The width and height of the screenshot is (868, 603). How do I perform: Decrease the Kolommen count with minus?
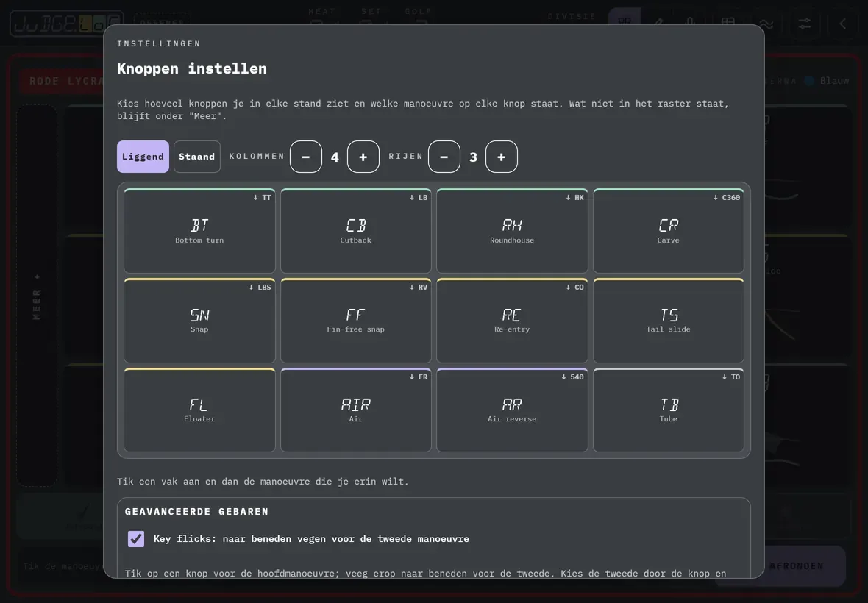pyautogui.click(x=305, y=157)
